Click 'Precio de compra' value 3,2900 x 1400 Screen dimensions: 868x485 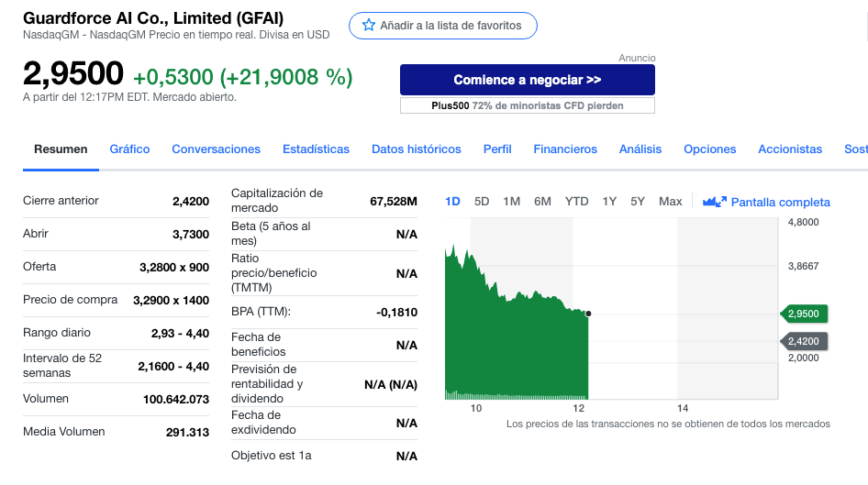pos(171,301)
